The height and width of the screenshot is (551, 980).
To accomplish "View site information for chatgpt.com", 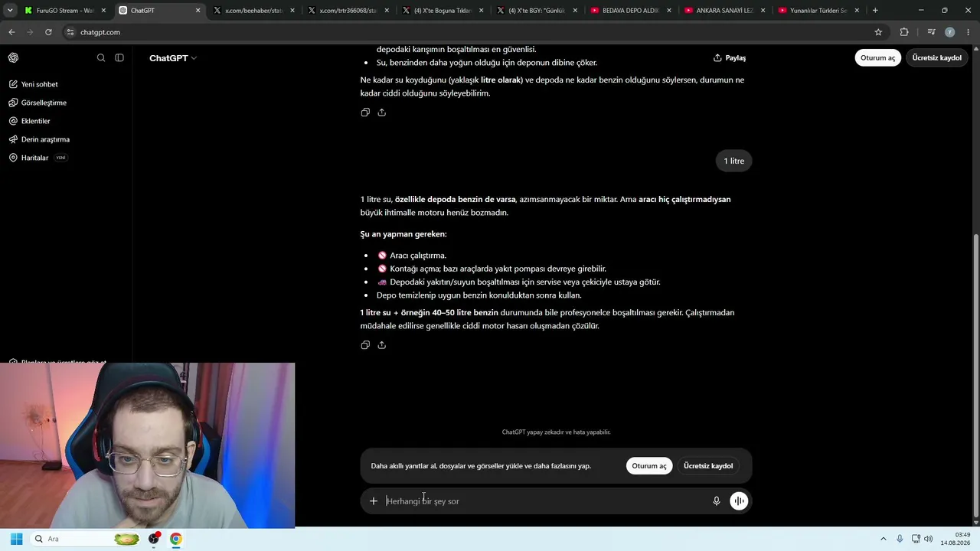I will pyautogui.click(x=70, y=32).
